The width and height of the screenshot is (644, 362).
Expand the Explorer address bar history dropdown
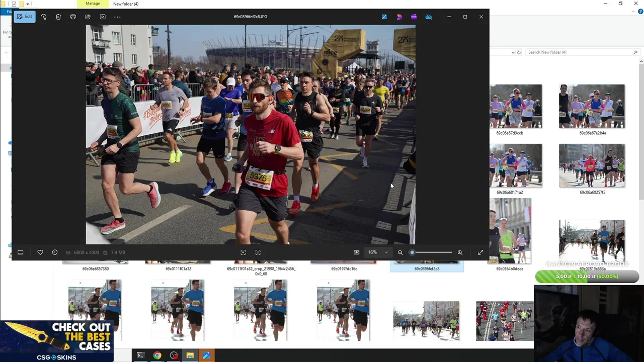(x=513, y=52)
